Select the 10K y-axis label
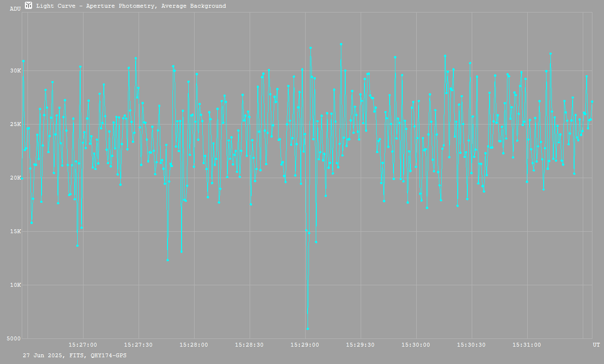Image resolution: width=604 pixels, height=364 pixels. [x=16, y=285]
